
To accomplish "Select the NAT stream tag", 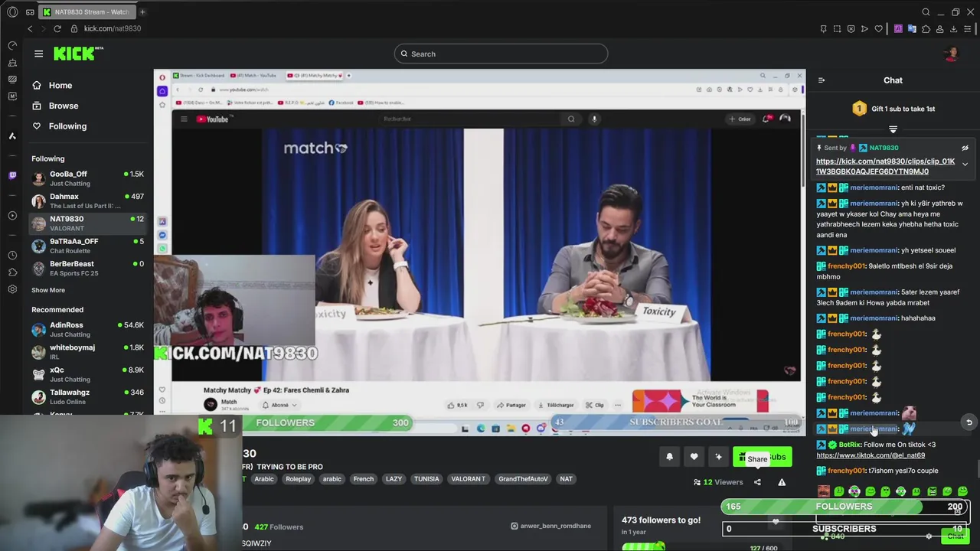I will tap(566, 479).
